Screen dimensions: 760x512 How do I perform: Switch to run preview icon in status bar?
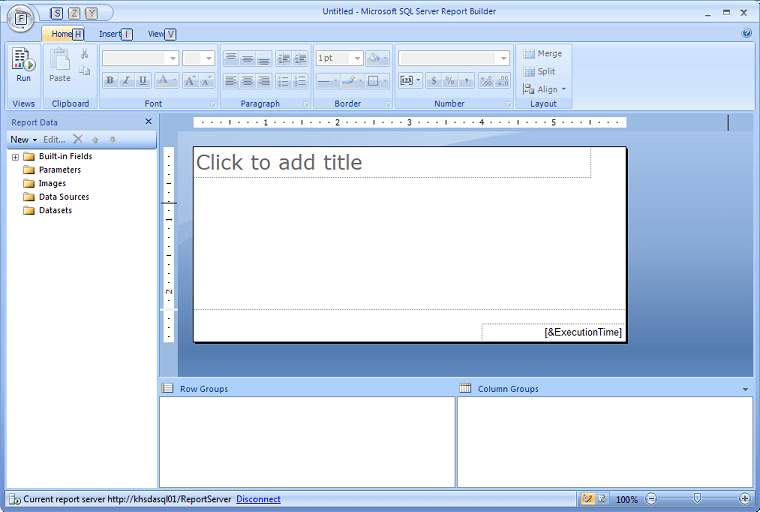[602, 498]
